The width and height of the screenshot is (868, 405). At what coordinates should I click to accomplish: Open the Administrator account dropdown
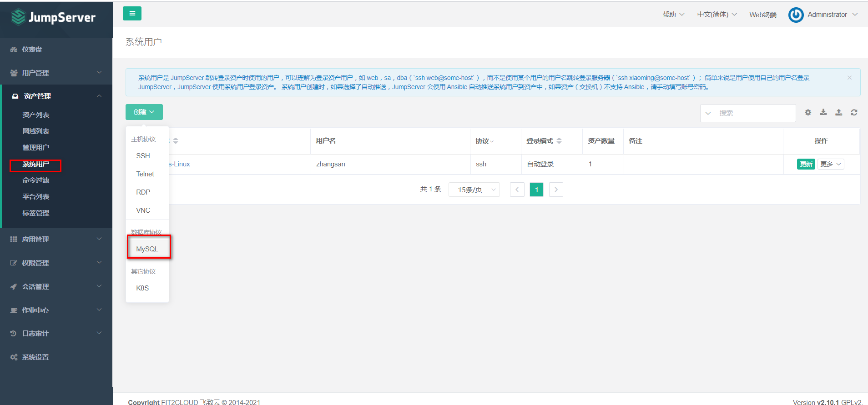[833, 15]
